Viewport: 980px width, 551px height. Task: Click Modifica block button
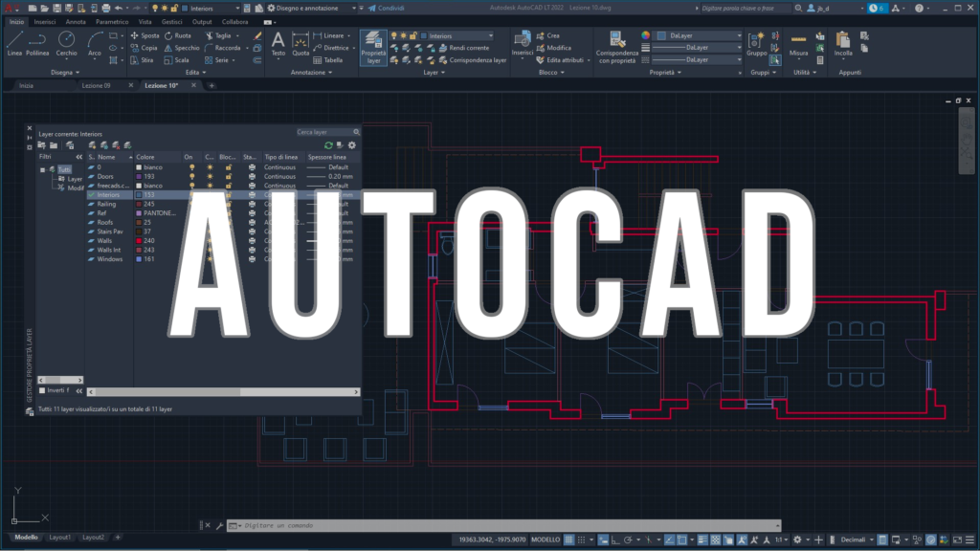(x=554, y=48)
